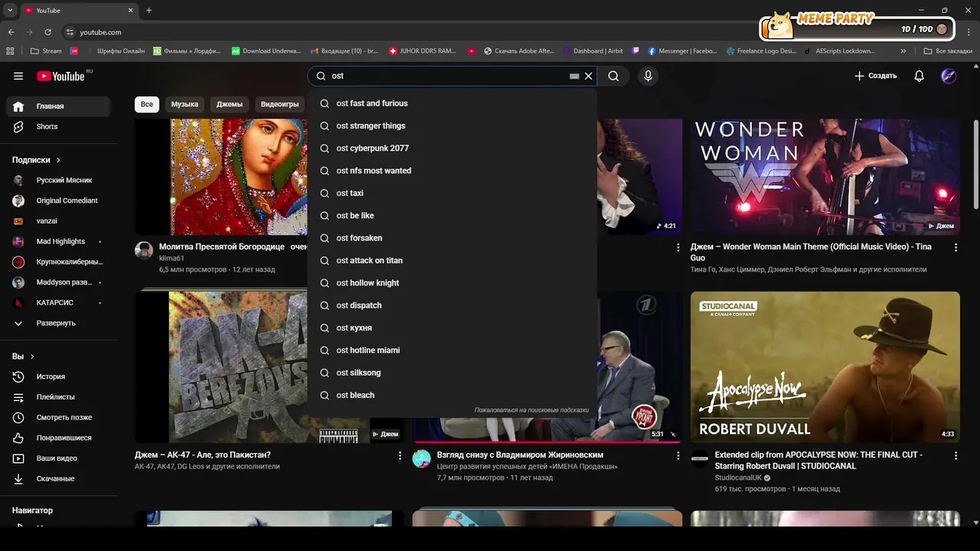This screenshot has width=980, height=551.
Task: Open История watch history
Action: coord(58,377)
